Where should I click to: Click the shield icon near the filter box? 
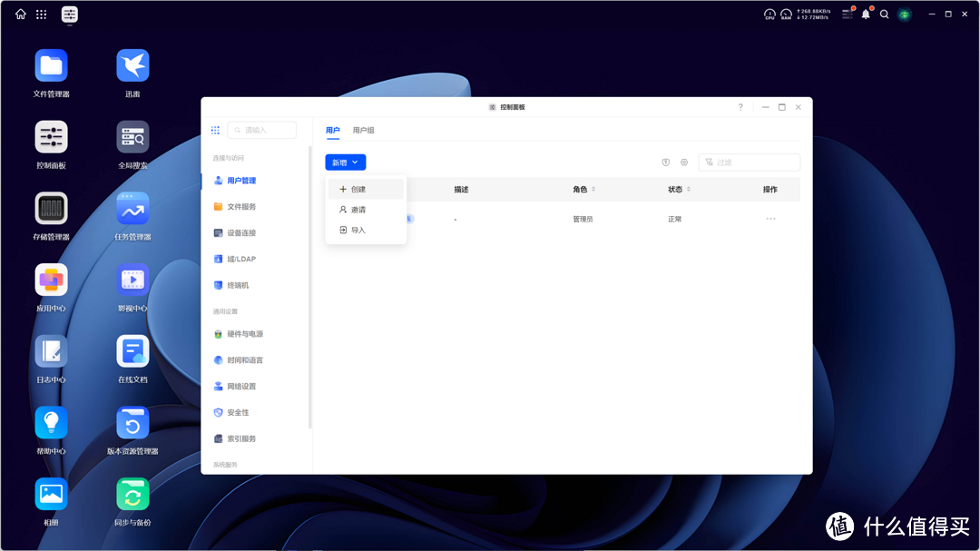[x=665, y=162]
